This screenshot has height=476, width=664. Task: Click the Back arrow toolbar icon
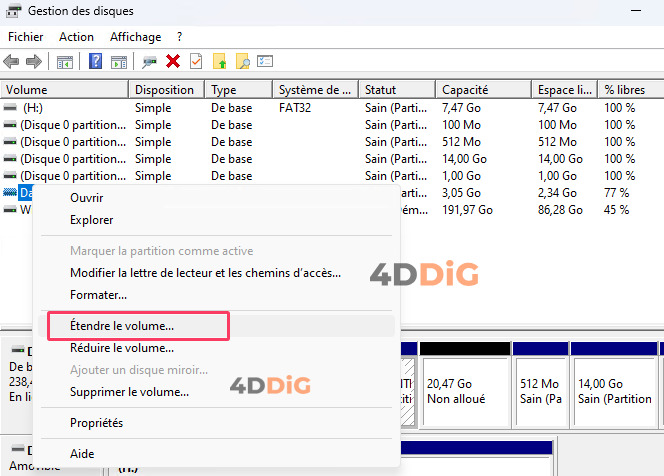(x=11, y=62)
